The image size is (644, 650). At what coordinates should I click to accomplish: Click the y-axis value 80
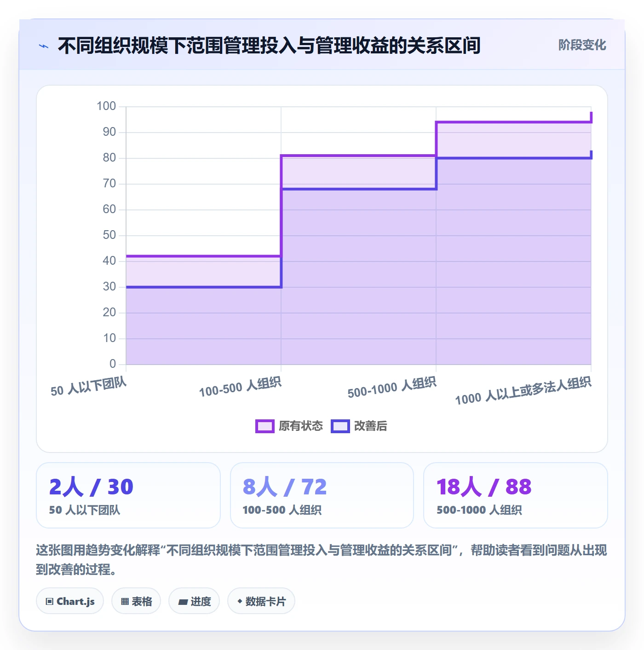(109, 158)
